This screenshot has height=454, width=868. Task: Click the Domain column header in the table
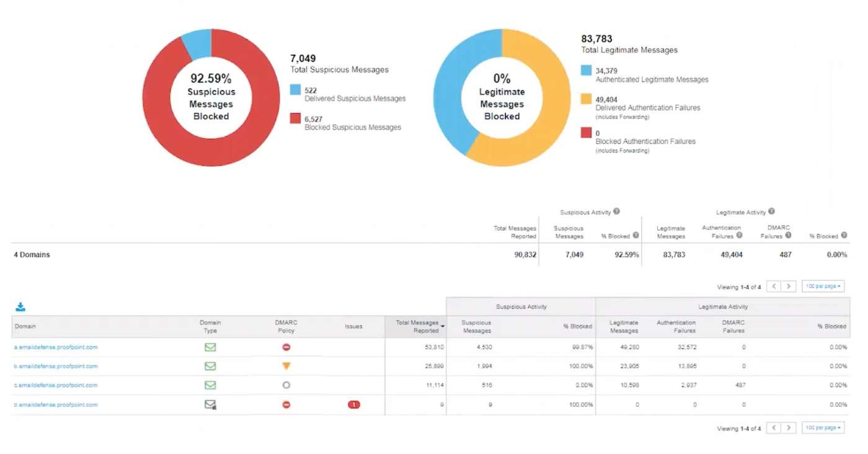pos(25,326)
